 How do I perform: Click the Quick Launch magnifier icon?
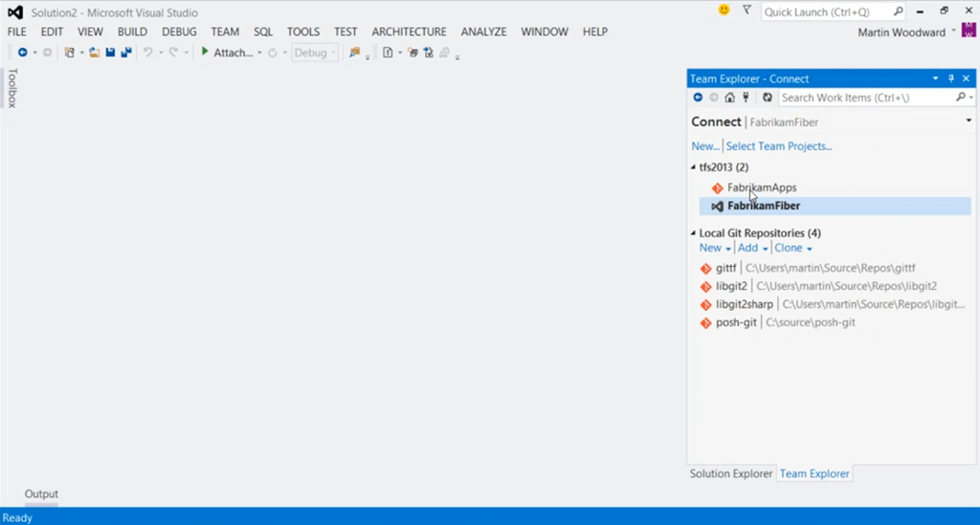pyautogui.click(x=898, y=11)
